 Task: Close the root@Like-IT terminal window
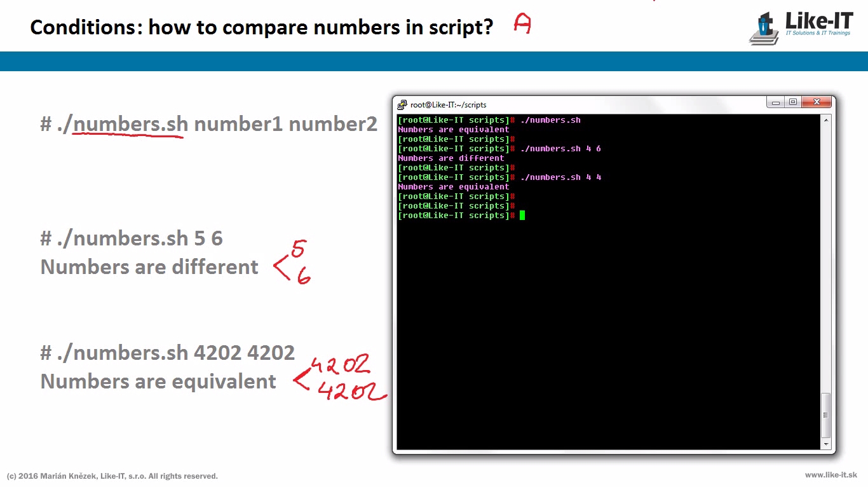(x=817, y=102)
